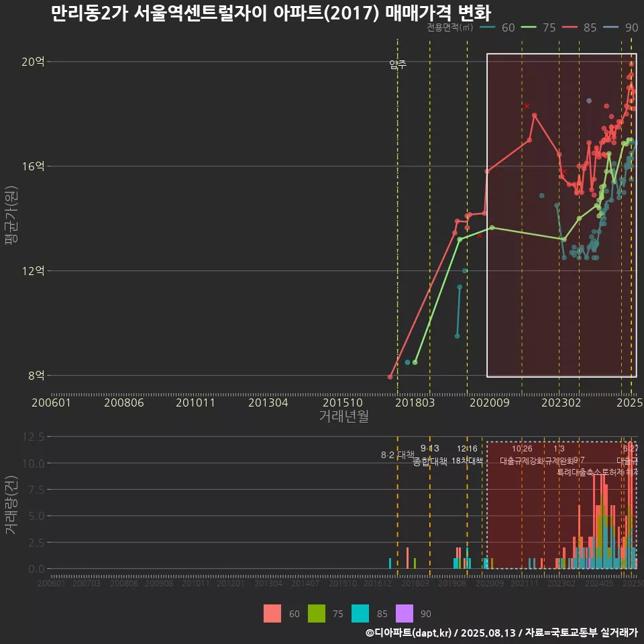Image resolution: width=644 pixels, height=644 pixels.
Task: Select the teal 60 line sample in top legend
Action: [x=488, y=28]
